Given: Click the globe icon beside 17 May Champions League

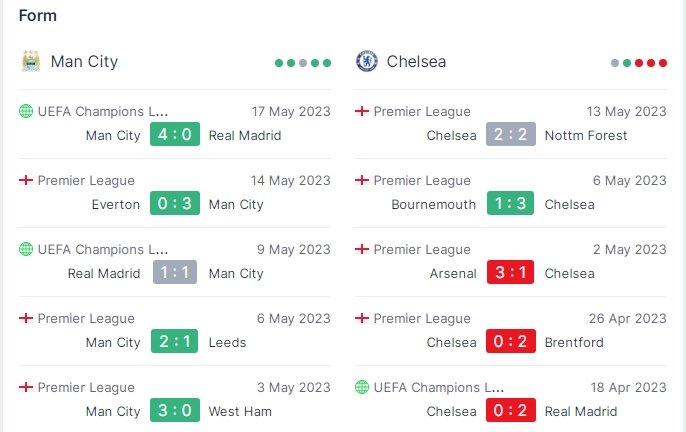Looking at the screenshot, I should tap(26, 111).
